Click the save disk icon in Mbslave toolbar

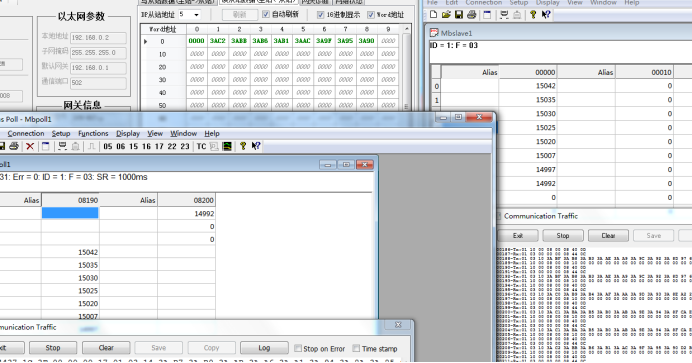point(459,15)
